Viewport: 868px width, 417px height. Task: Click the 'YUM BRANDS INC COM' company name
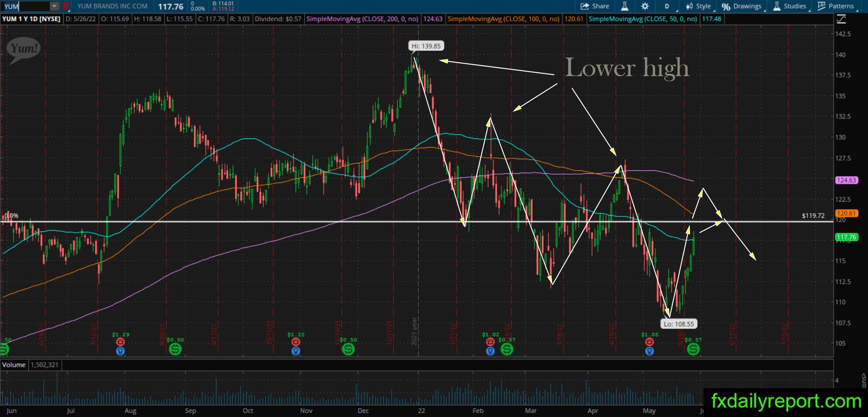112,7
